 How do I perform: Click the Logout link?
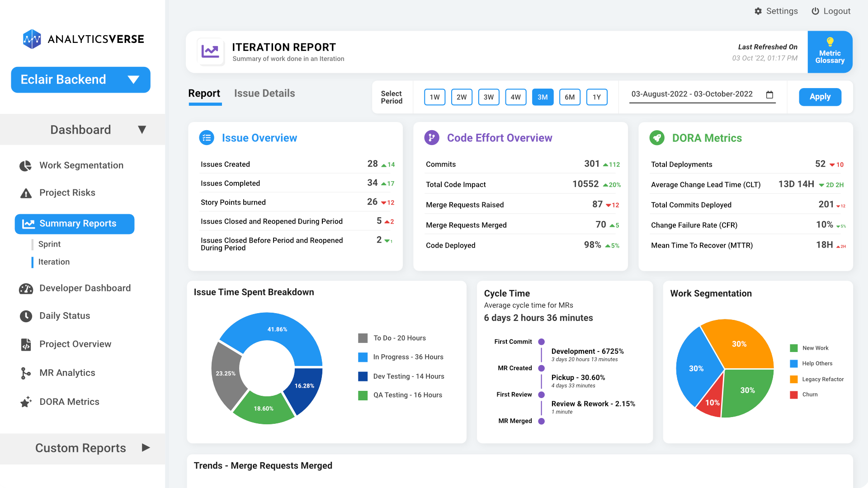click(831, 11)
